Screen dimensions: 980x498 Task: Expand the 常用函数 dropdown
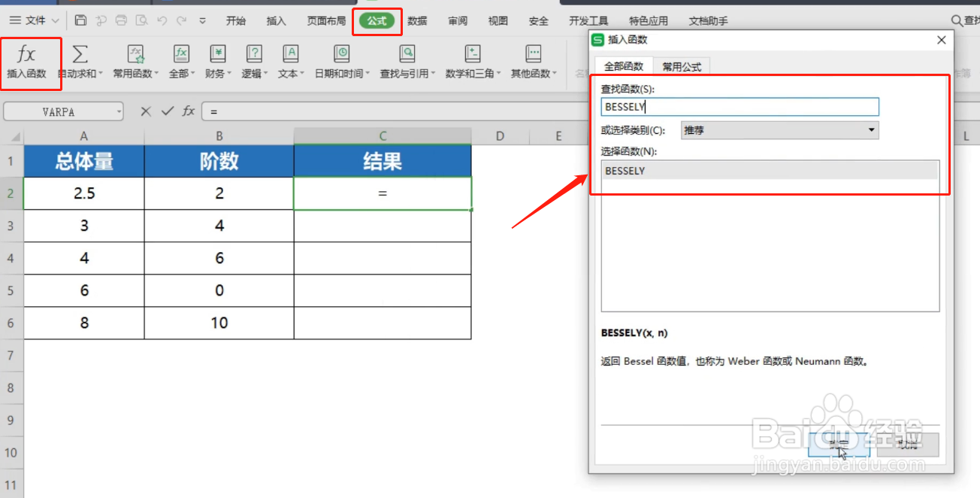(135, 60)
